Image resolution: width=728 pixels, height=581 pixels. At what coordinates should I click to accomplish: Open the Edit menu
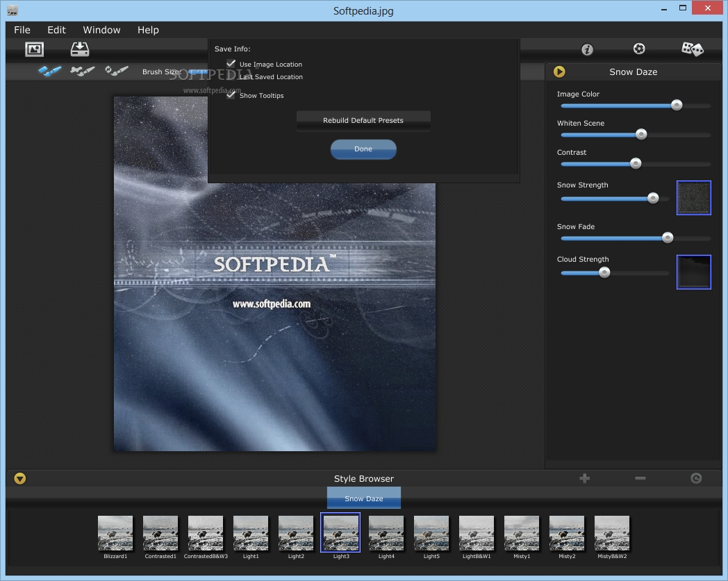[57, 30]
